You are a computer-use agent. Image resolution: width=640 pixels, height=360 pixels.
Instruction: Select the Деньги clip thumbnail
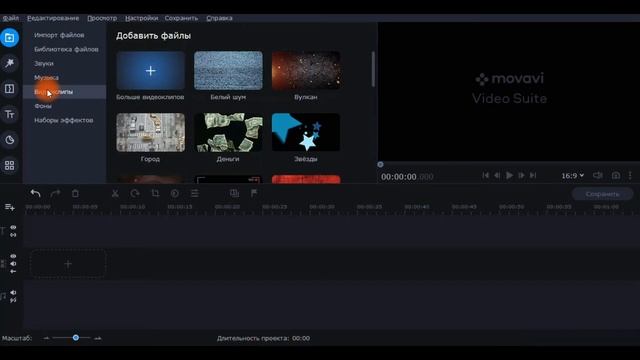228,133
